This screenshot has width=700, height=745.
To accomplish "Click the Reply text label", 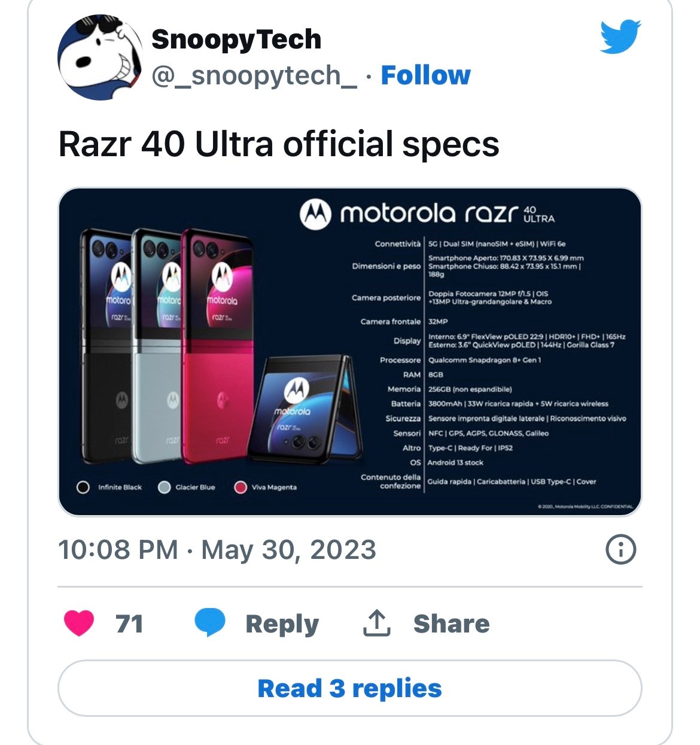I will [282, 624].
